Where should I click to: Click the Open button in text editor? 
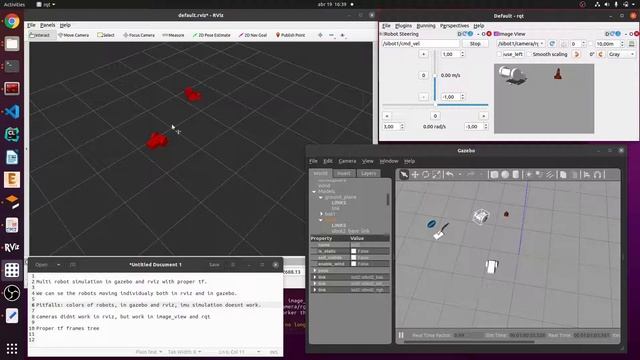click(x=41, y=265)
